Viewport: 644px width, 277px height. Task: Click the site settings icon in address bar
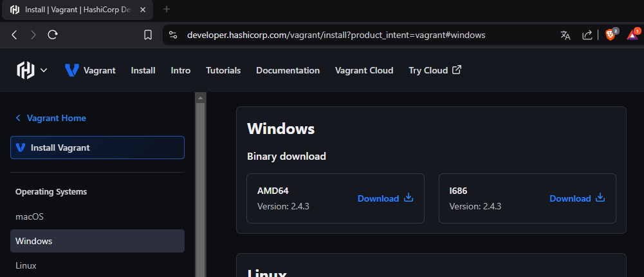click(172, 35)
